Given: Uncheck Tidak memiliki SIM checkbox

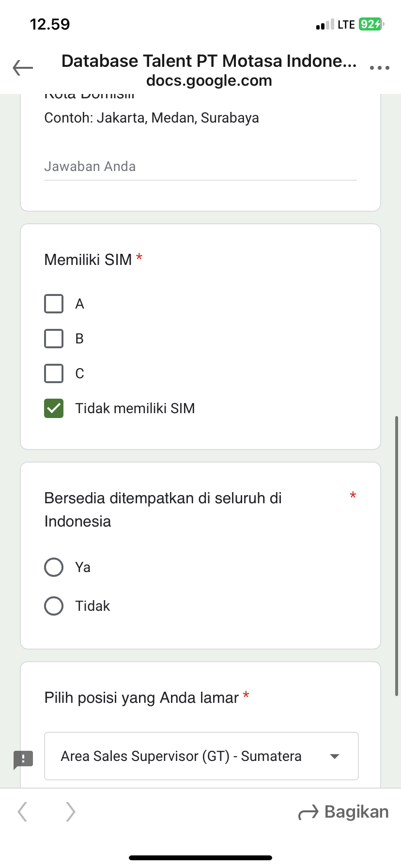Looking at the screenshot, I should pyautogui.click(x=54, y=408).
